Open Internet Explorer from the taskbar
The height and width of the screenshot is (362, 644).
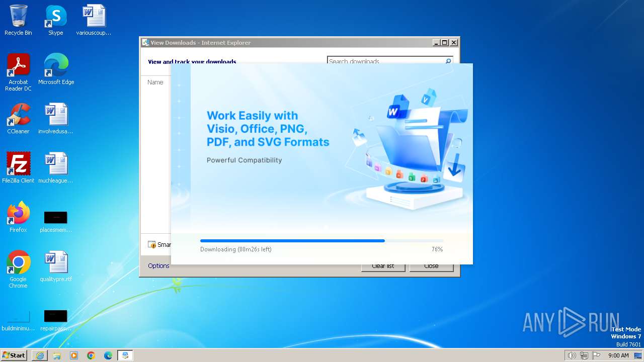(40, 355)
